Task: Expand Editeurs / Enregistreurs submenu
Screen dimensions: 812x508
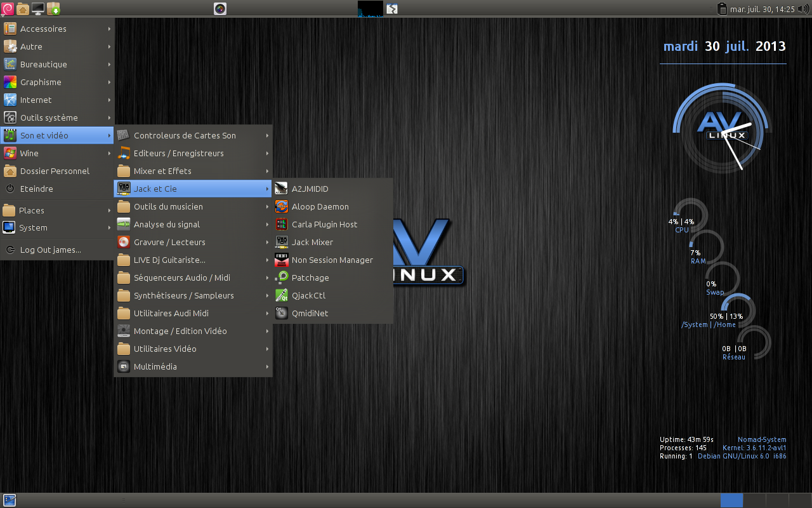Action: click(193, 153)
